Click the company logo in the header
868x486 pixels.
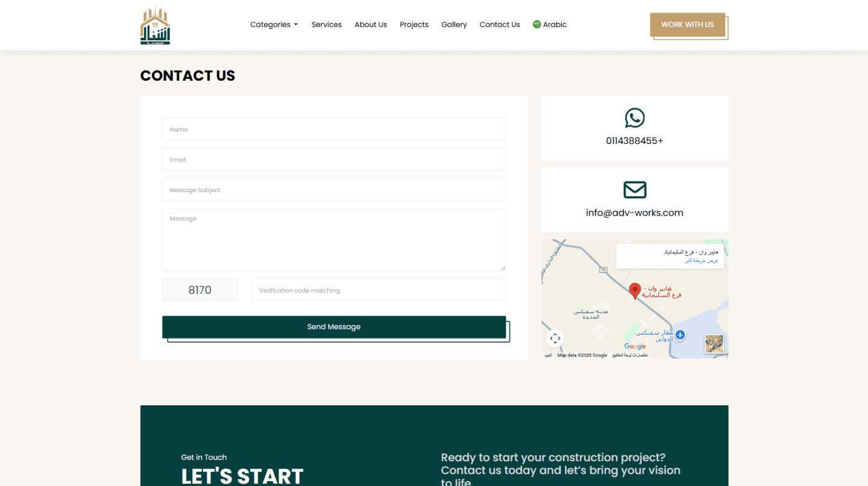(x=155, y=26)
